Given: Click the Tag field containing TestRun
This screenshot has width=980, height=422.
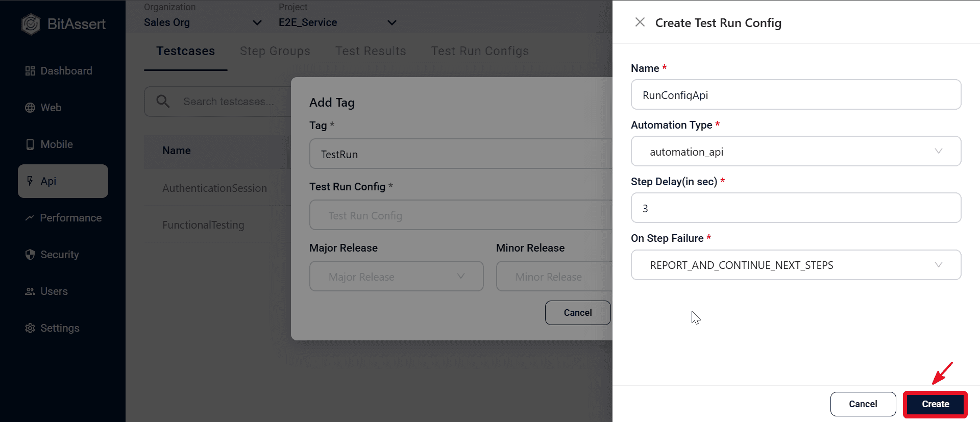Looking at the screenshot, I should [461, 154].
